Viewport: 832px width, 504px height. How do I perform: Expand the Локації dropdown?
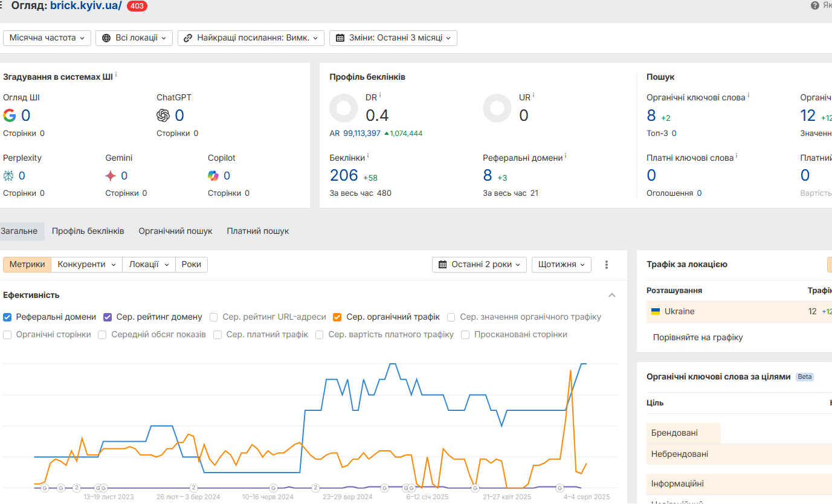149,264
